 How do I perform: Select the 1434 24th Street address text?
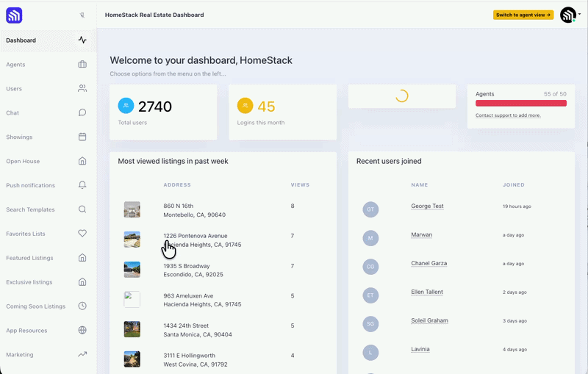(x=198, y=330)
